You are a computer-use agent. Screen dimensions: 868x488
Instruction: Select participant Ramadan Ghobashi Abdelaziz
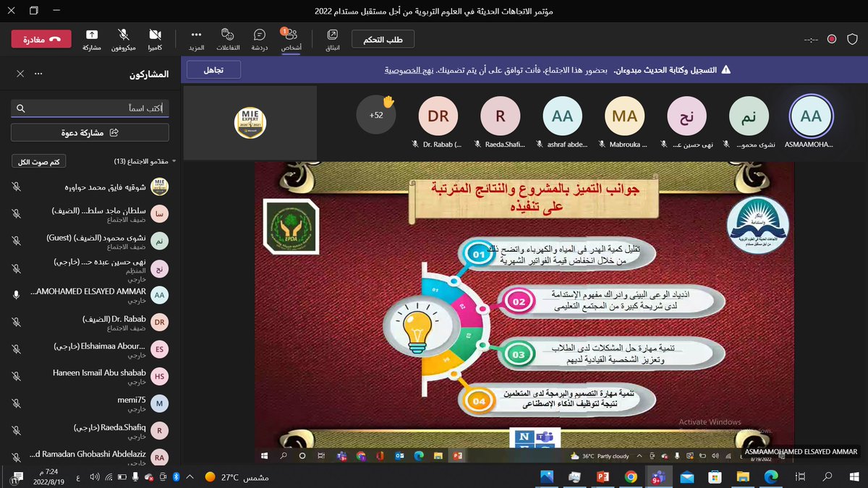(x=90, y=458)
